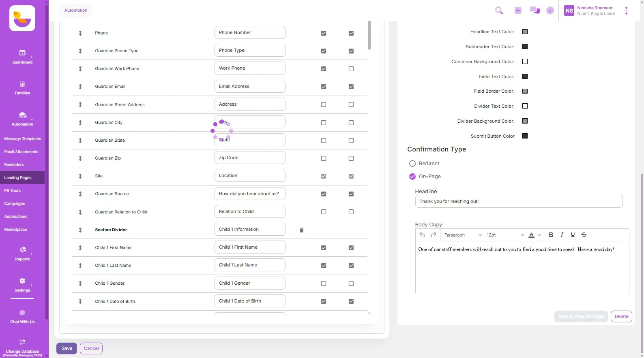Check first checkbox for Guardian Relation to Child
644x358 pixels.
pyautogui.click(x=324, y=212)
